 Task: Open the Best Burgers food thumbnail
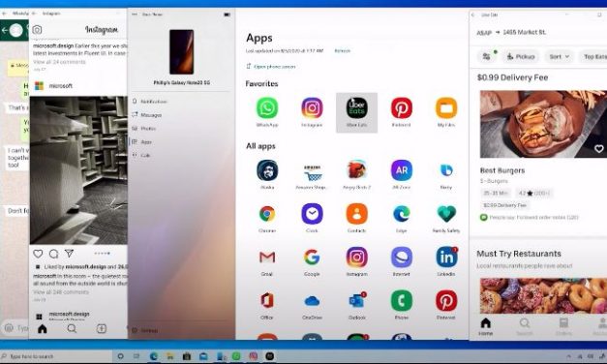click(x=543, y=124)
